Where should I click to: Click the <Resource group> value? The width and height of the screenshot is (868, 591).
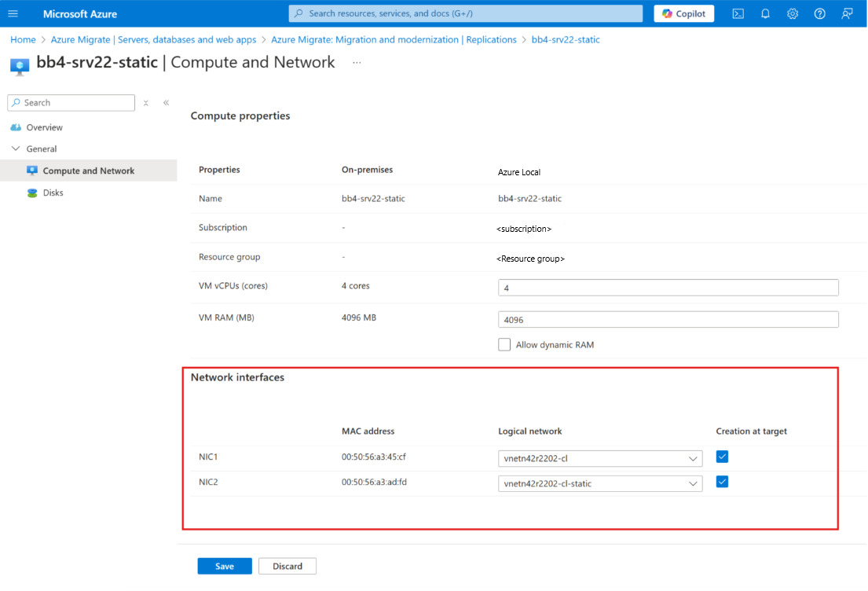(x=530, y=259)
